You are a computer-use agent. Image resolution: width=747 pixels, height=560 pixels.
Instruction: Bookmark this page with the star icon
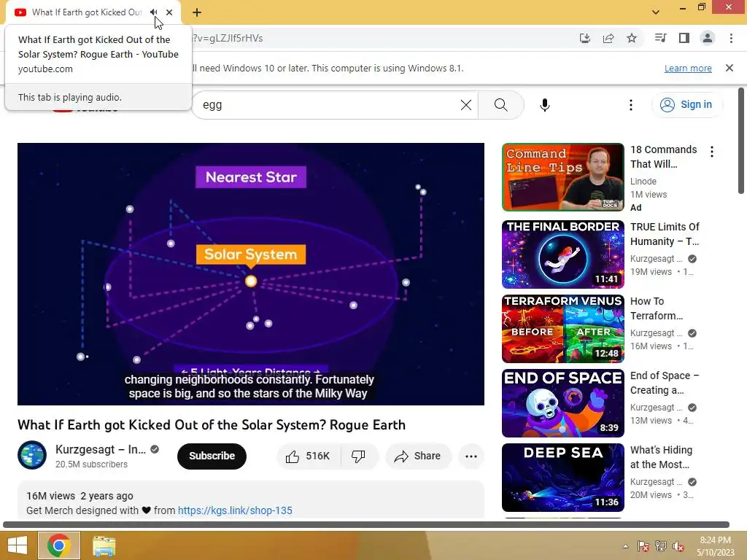click(632, 38)
